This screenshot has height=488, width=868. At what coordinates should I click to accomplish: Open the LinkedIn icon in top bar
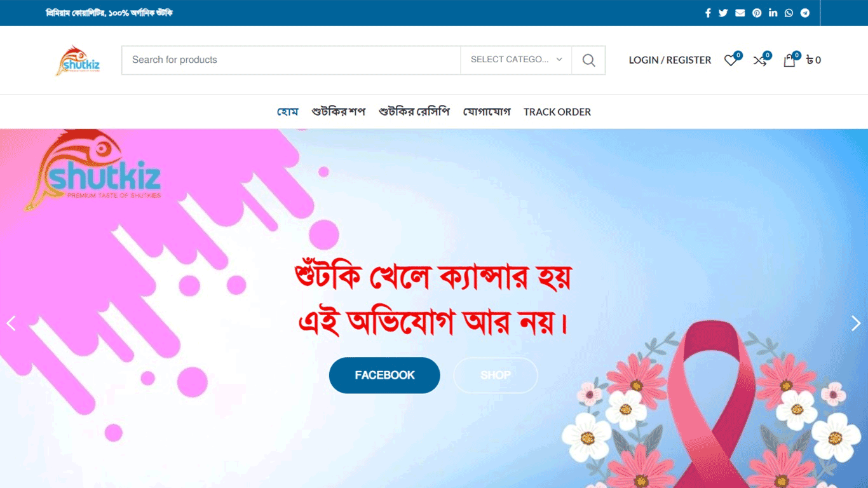773,13
